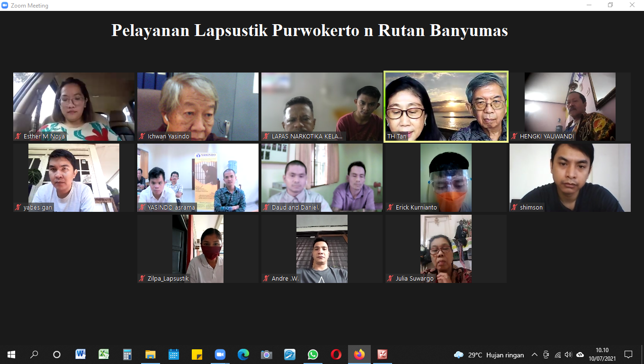
Task: Open the volume speaker tray icon
Action: [568, 355]
